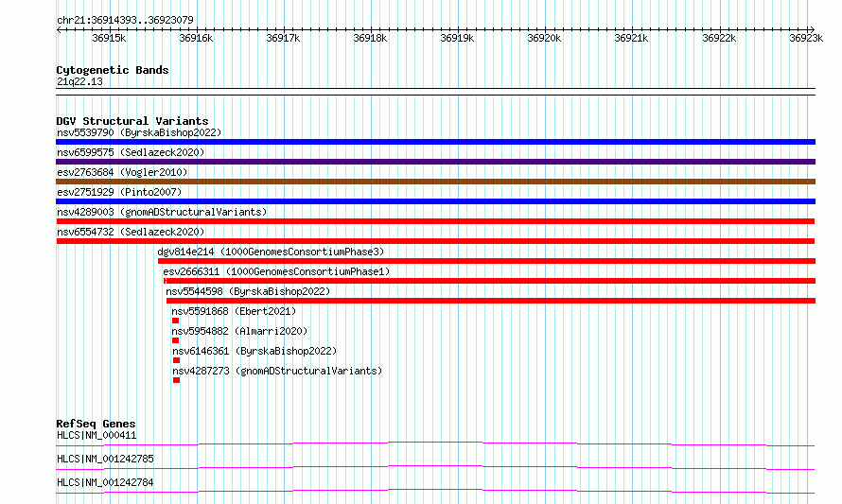Click the small nsv5591868 red marker
Screen dimensions: 842x504
pos(176,321)
